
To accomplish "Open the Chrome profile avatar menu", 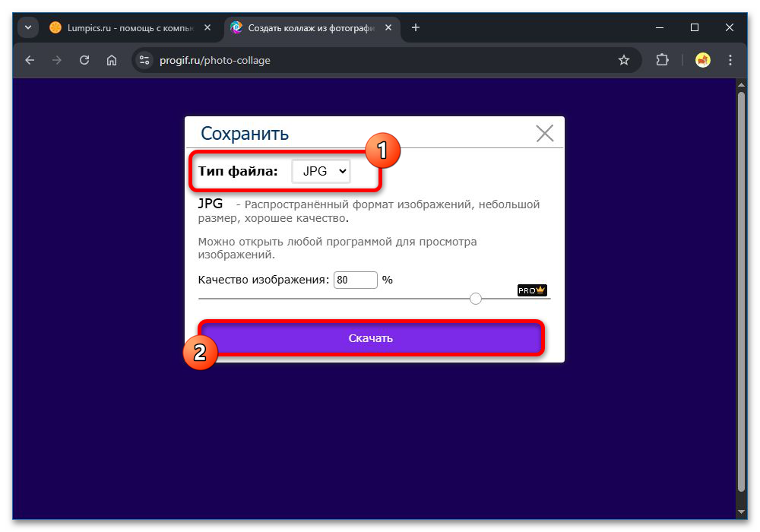I will (x=703, y=60).
